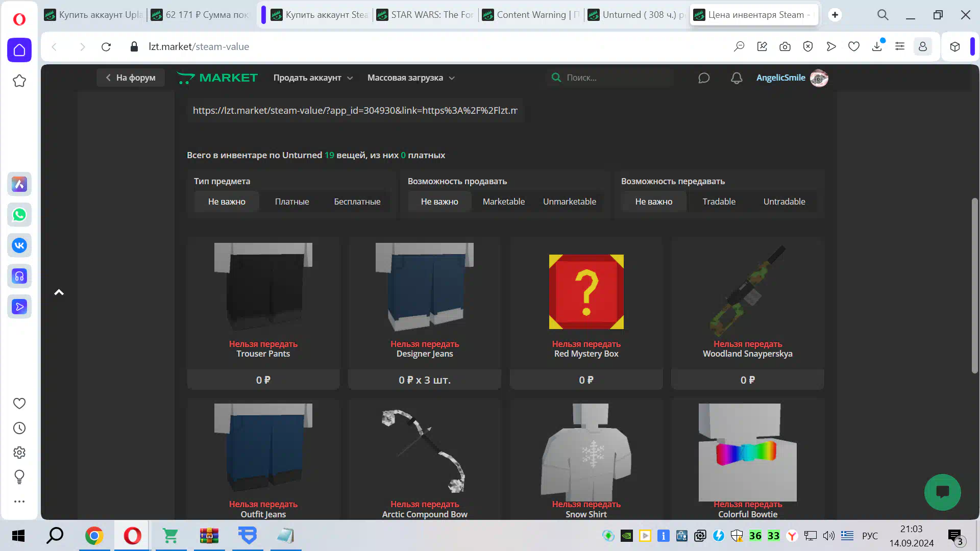This screenshot has height=551, width=980.
Task: Open browser profile account icon
Action: pos(923,47)
